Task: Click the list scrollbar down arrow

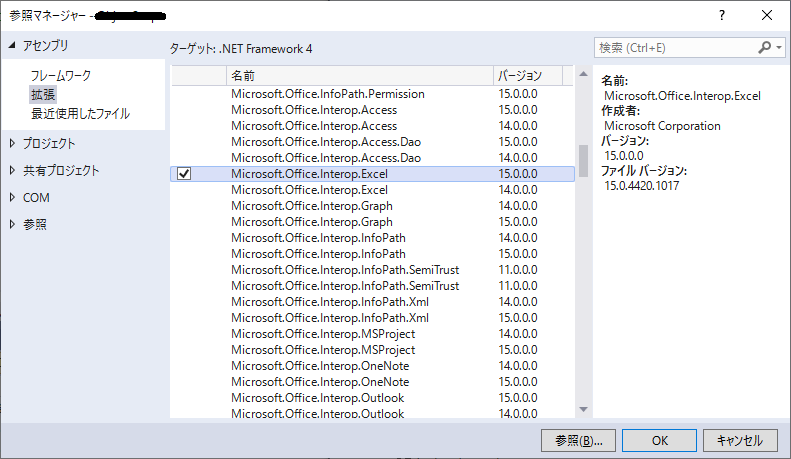Action: (583, 409)
